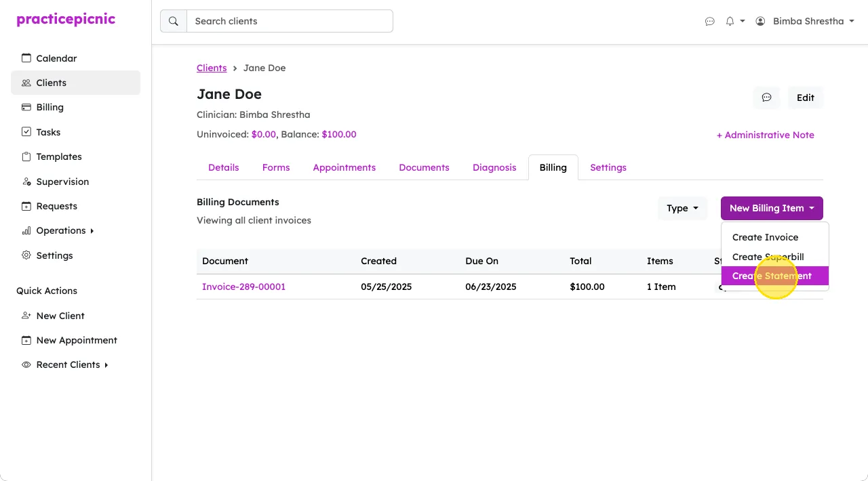Click the Total column header
This screenshot has width=868, height=481.
[x=580, y=261]
